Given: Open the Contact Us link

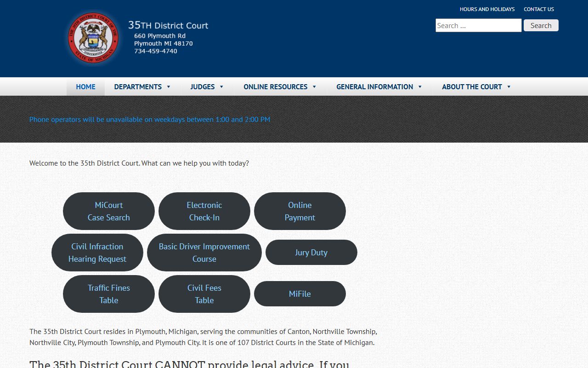Looking at the screenshot, I should (x=539, y=9).
